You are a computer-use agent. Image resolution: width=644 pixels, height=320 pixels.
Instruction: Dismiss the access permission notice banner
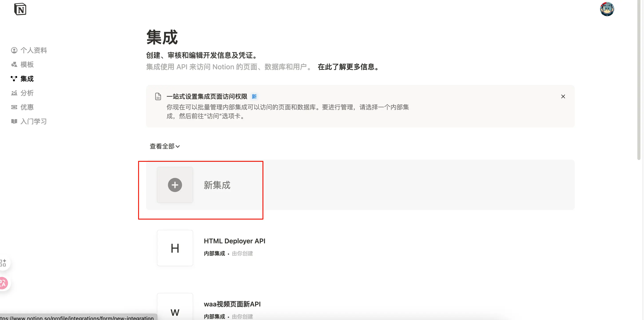[x=563, y=96]
